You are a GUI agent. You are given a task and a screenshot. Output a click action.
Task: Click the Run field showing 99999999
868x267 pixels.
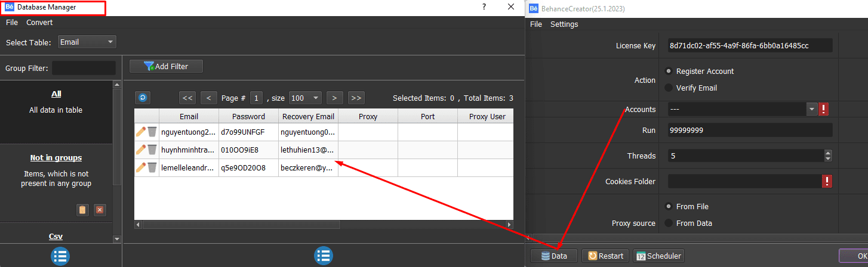point(750,130)
